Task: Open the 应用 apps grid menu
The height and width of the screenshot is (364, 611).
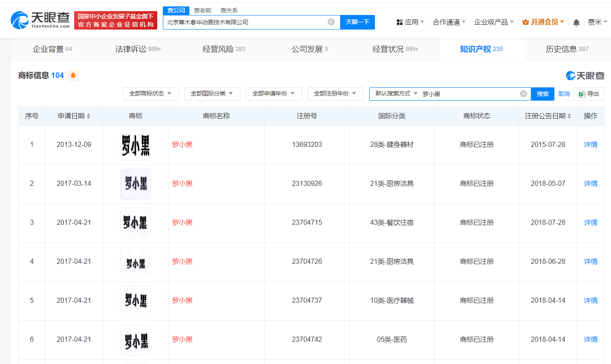Action: coord(410,22)
